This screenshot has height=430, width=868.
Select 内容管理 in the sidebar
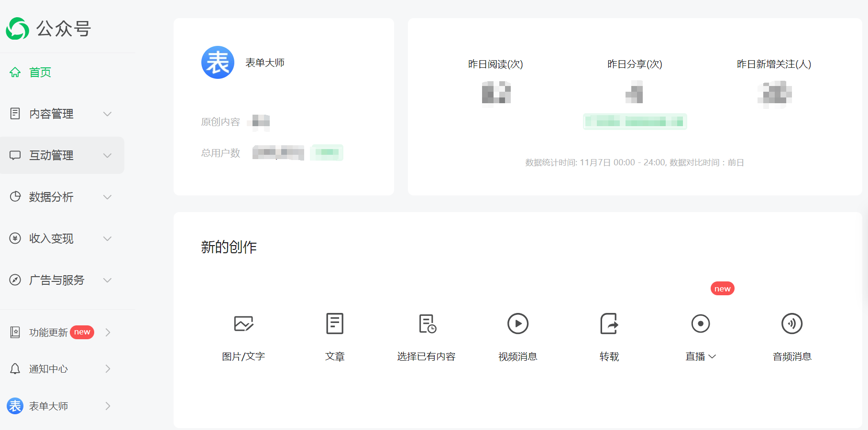point(51,114)
